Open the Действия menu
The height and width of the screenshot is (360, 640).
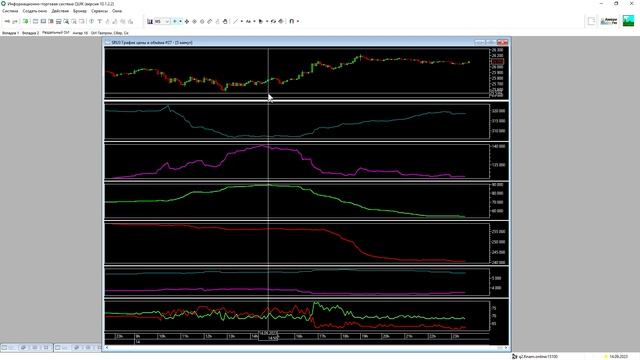(60, 11)
